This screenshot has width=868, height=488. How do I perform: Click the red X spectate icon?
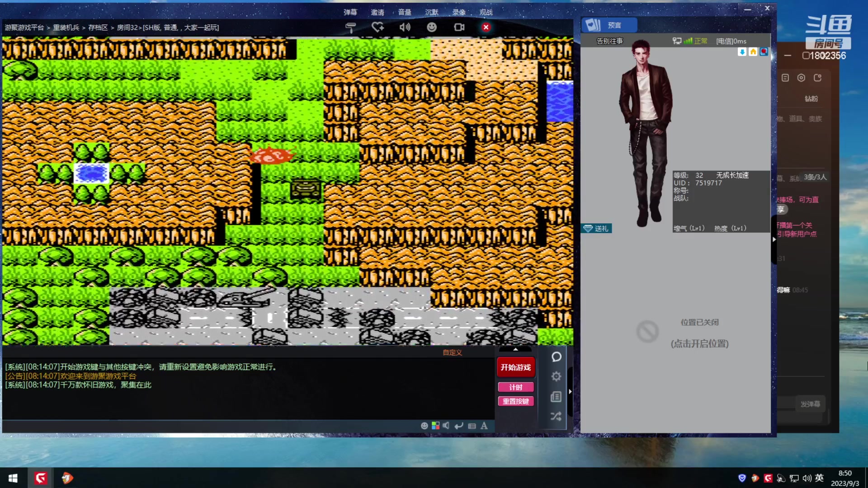(486, 27)
